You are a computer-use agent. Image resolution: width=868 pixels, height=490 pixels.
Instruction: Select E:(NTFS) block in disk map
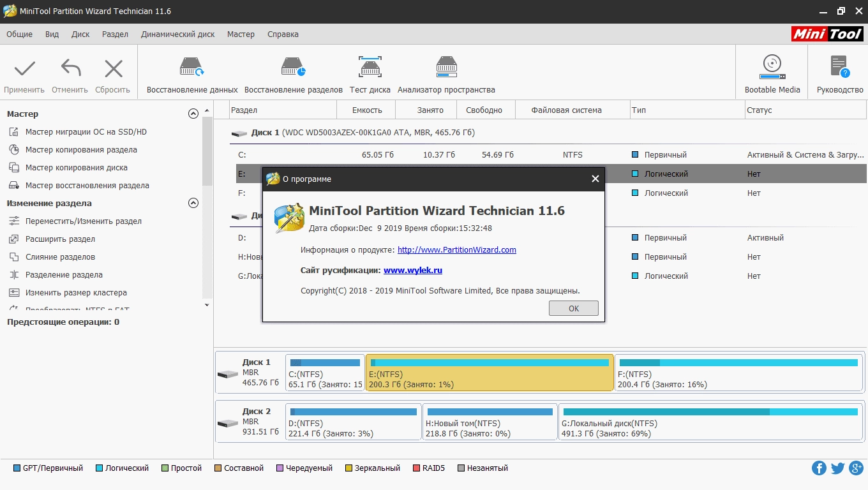click(490, 373)
